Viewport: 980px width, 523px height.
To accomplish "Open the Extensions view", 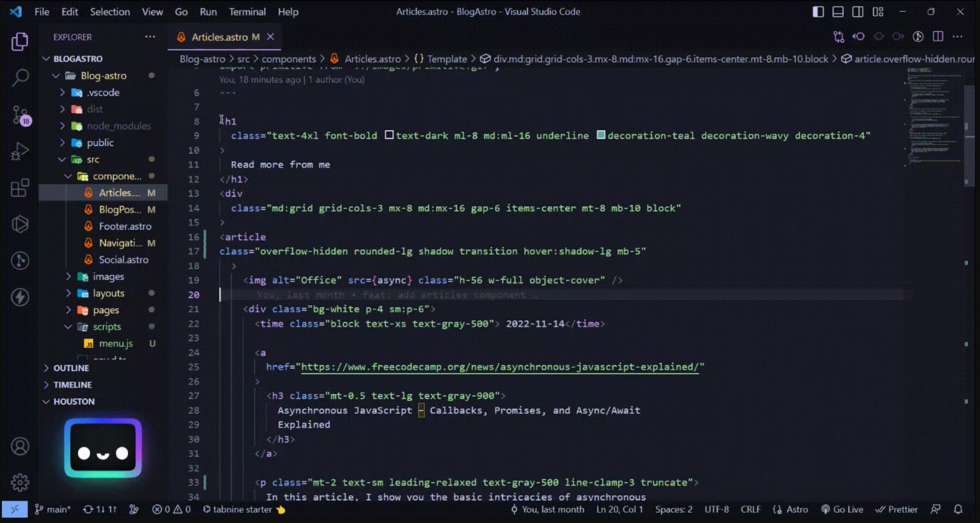I will tap(20, 188).
